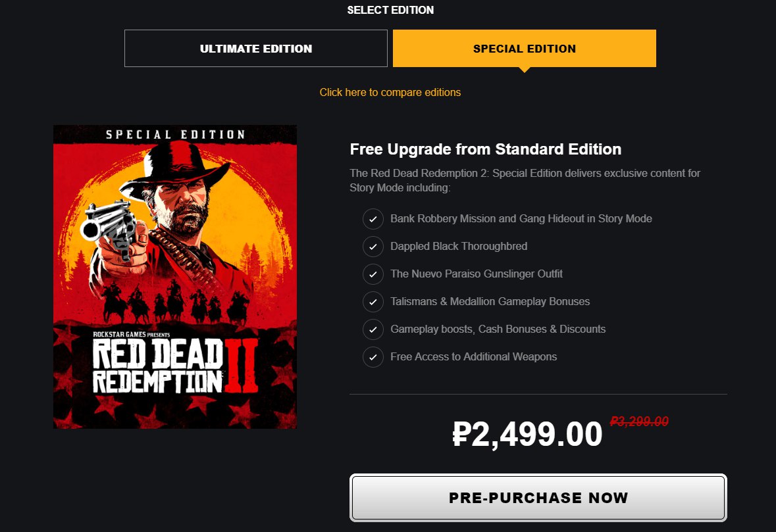The image size is (776, 532).
Task: Click the down arrow pointer under Special Edition
Action: coord(525,69)
